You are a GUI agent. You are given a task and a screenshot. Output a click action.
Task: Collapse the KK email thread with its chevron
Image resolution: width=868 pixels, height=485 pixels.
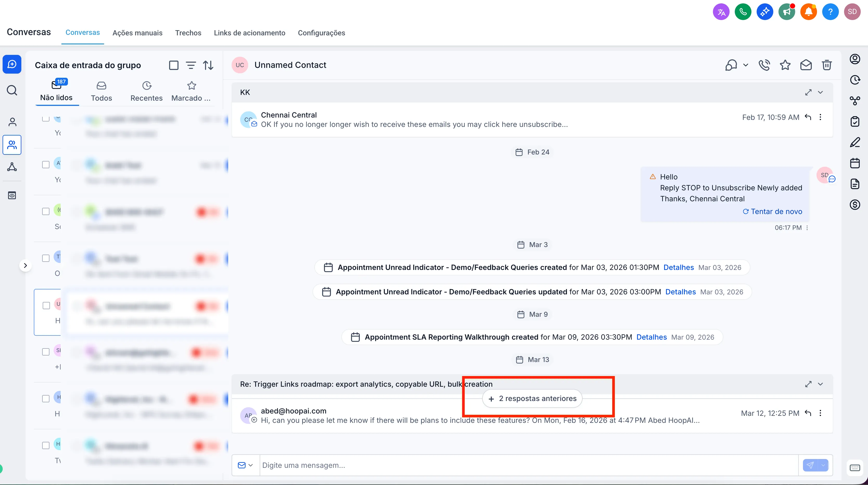pos(820,92)
